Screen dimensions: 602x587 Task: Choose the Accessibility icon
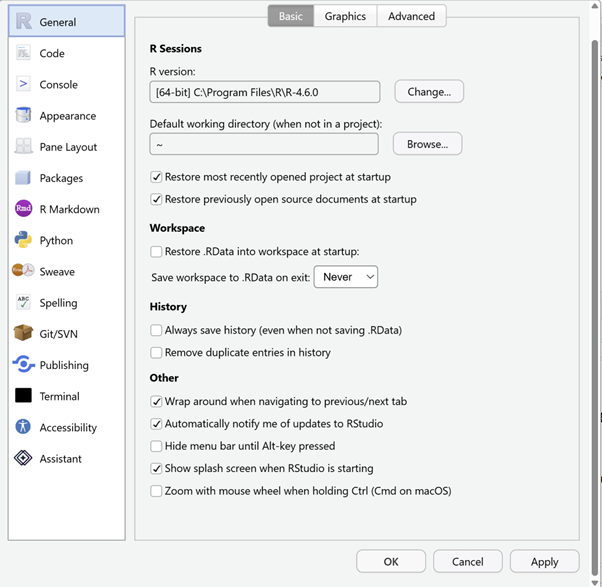click(23, 427)
